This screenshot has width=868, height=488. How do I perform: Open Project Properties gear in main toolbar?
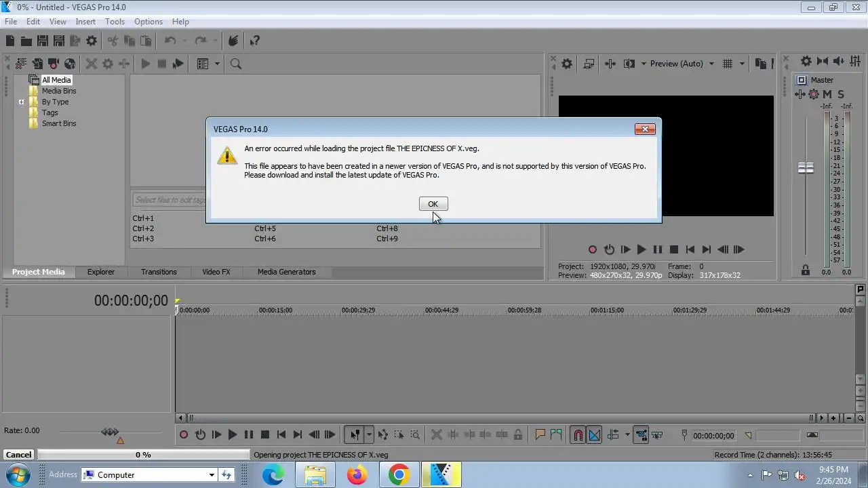click(92, 41)
